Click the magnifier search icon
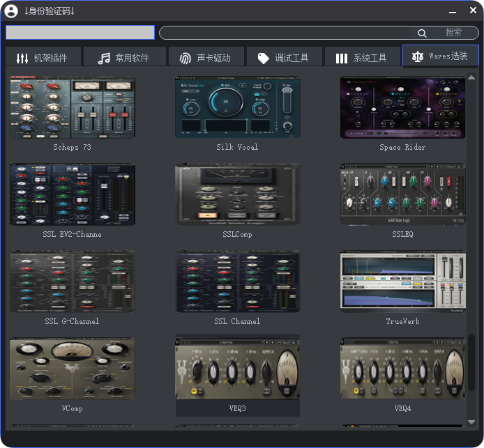 coord(422,33)
